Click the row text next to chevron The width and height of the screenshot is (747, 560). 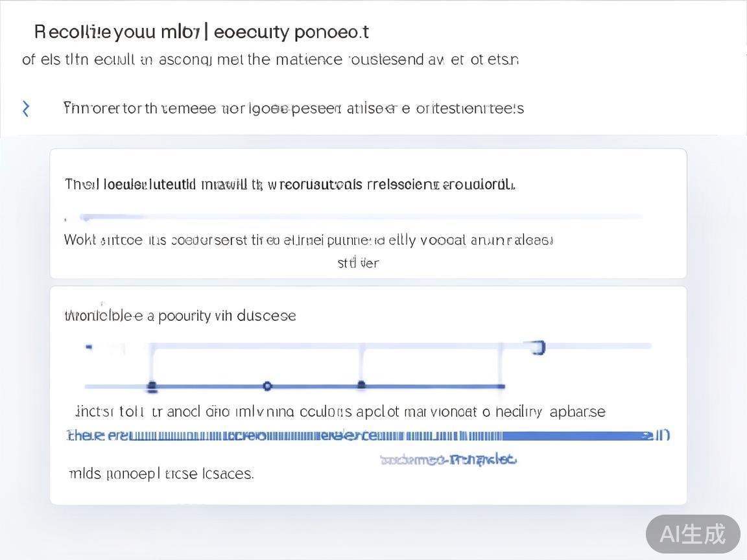293,108
